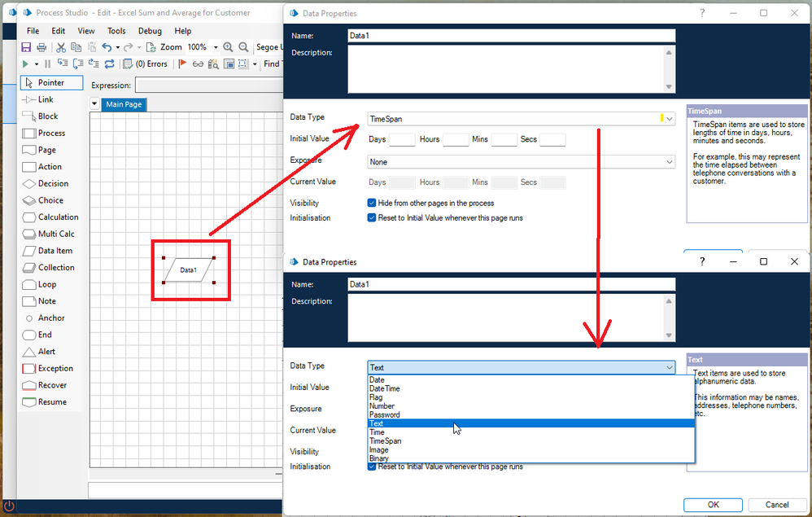Screen dimensions: 812x517
Task: Switch to the Main Page tab
Action: pos(124,104)
